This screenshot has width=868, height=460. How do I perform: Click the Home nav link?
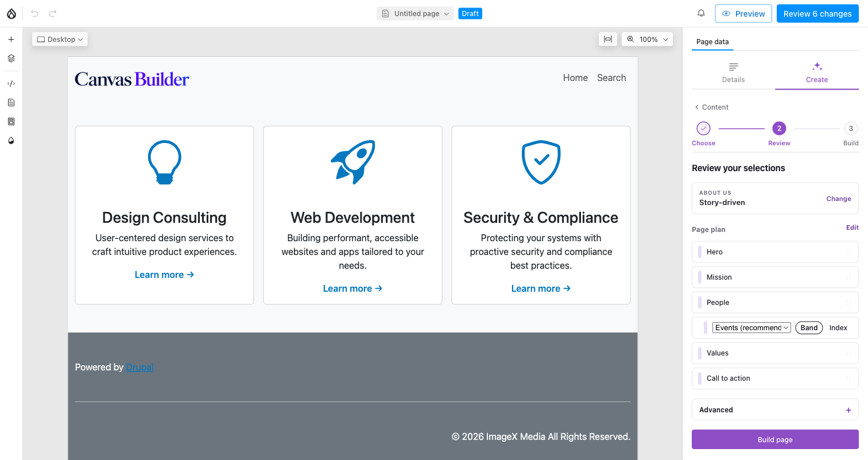click(575, 78)
